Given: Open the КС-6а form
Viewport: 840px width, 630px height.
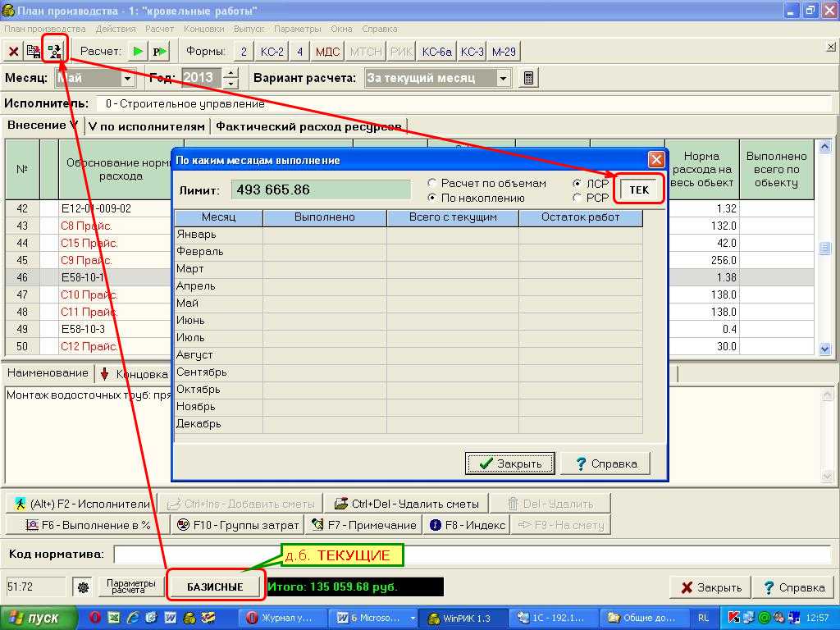Looking at the screenshot, I should click(x=436, y=52).
